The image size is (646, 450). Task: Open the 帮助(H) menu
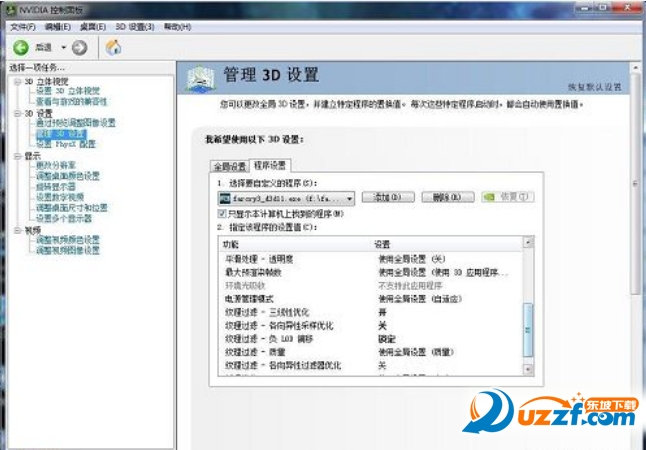click(177, 27)
